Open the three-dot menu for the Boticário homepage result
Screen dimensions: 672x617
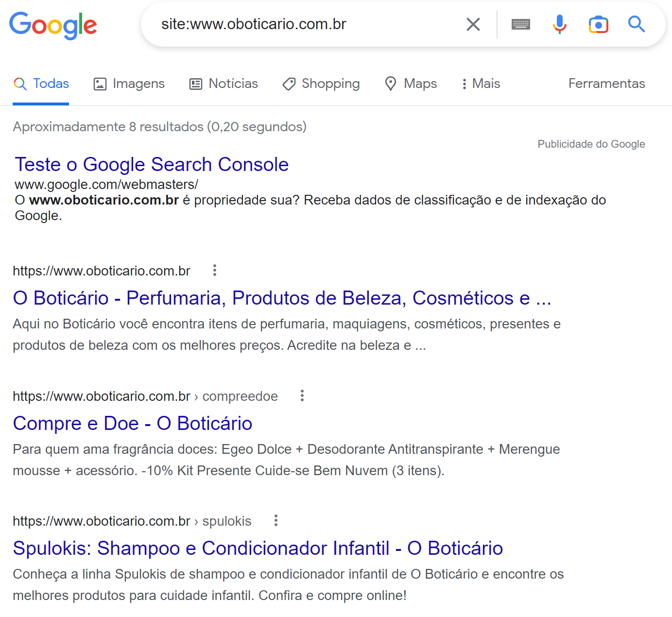click(214, 270)
